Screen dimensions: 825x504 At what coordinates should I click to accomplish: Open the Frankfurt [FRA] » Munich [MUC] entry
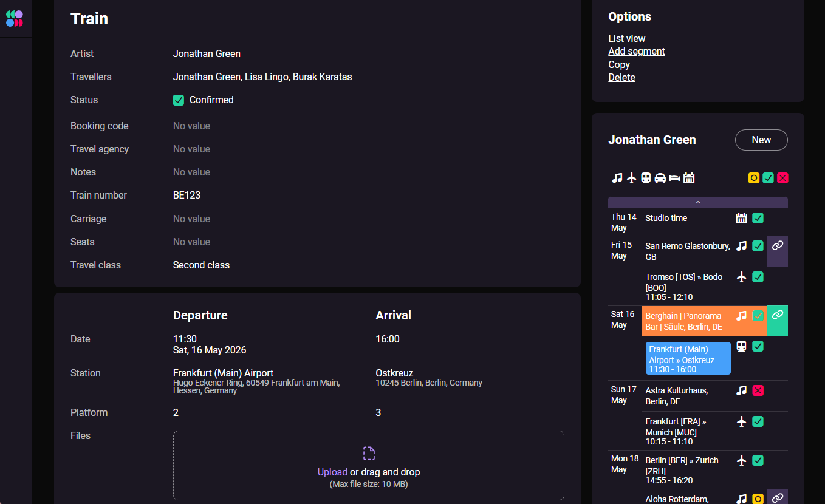click(x=676, y=431)
